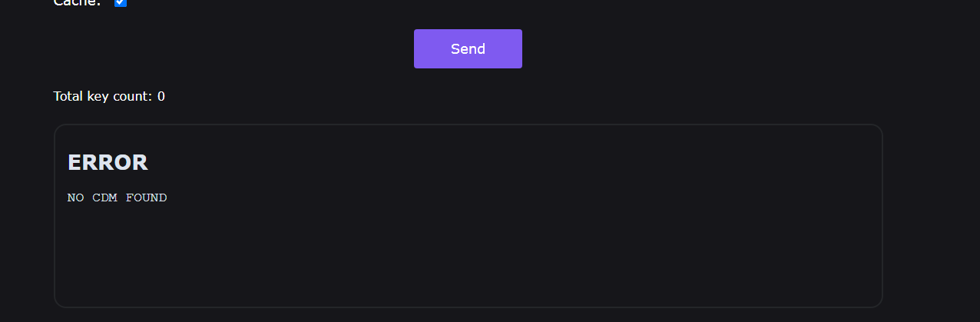Click the bottom border of the error panel

tap(468, 307)
